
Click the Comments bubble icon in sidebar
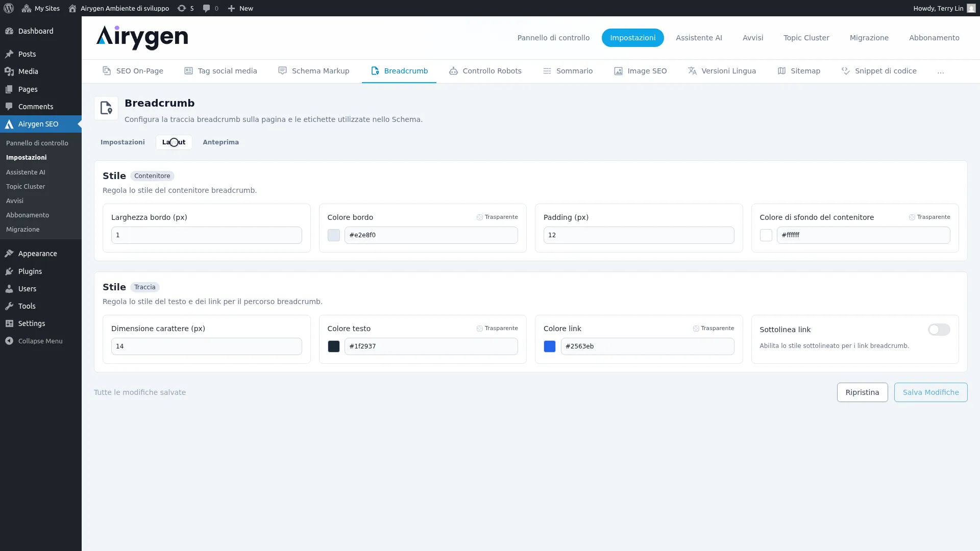(9, 107)
